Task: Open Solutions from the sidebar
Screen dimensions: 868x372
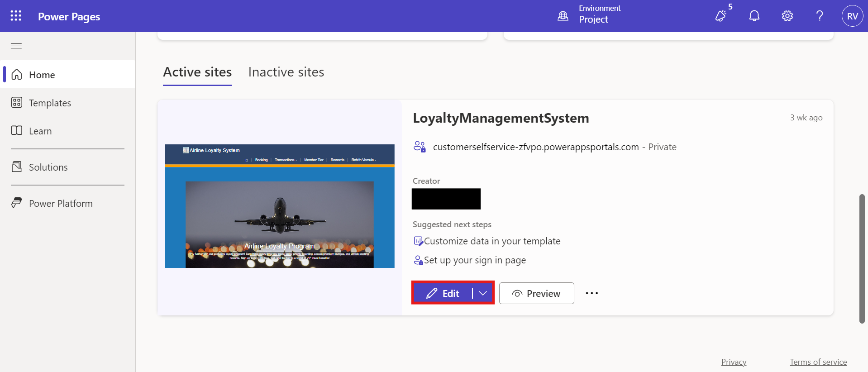Action: click(48, 167)
